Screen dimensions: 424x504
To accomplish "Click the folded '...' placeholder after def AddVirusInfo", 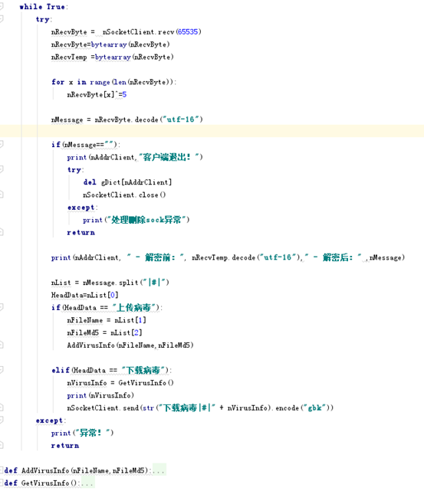I will pyautogui.click(x=159, y=470).
